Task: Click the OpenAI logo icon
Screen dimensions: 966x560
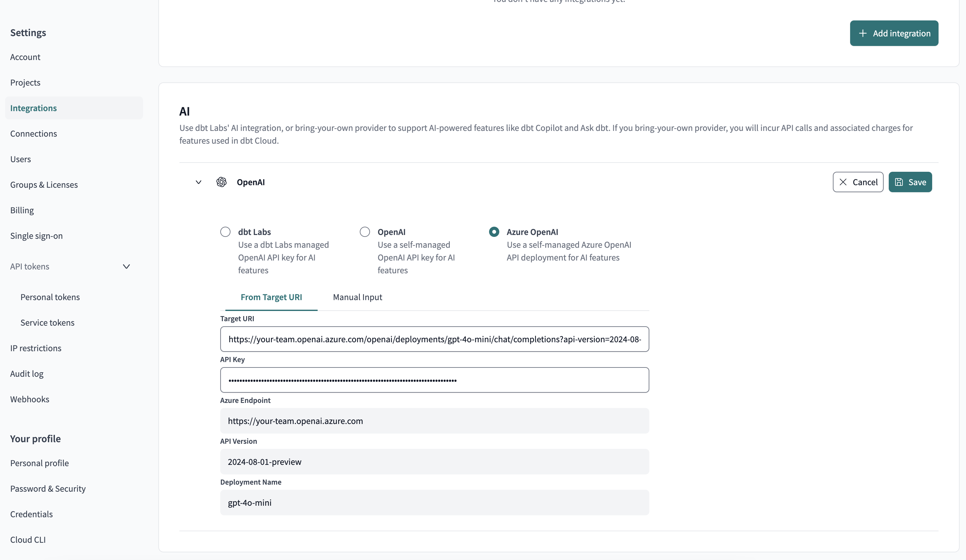Action: tap(221, 182)
